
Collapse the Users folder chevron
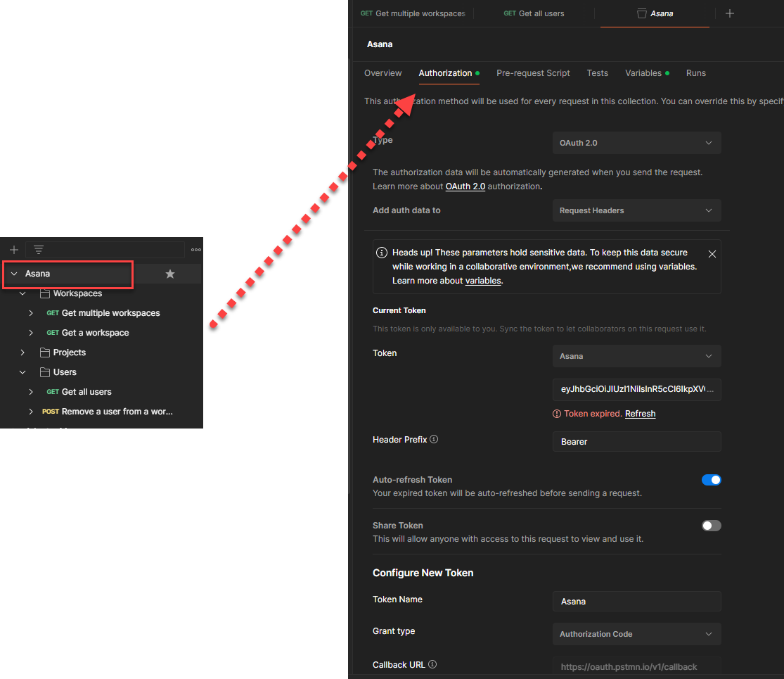click(23, 372)
